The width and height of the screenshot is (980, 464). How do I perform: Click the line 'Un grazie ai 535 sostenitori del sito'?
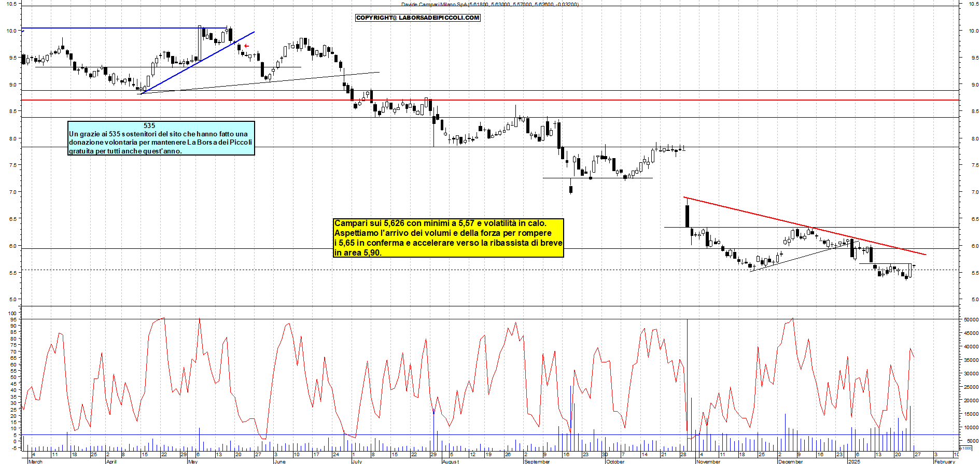[x=159, y=134]
